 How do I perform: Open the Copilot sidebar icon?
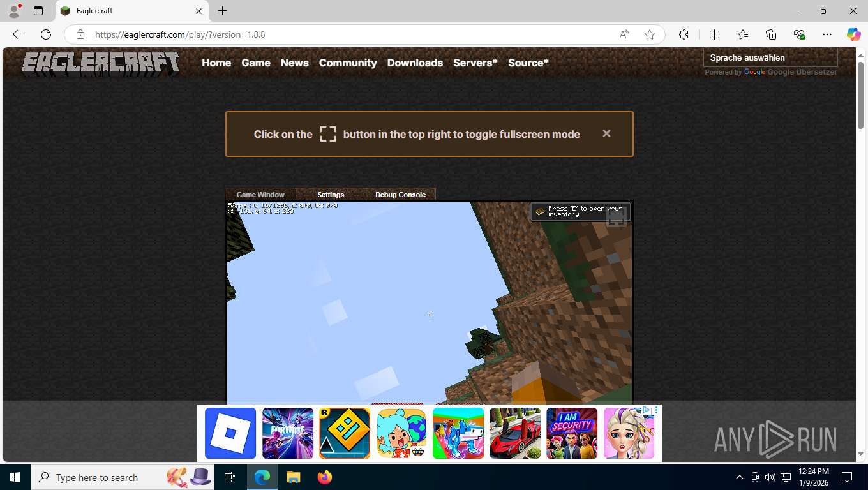coord(853,34)
